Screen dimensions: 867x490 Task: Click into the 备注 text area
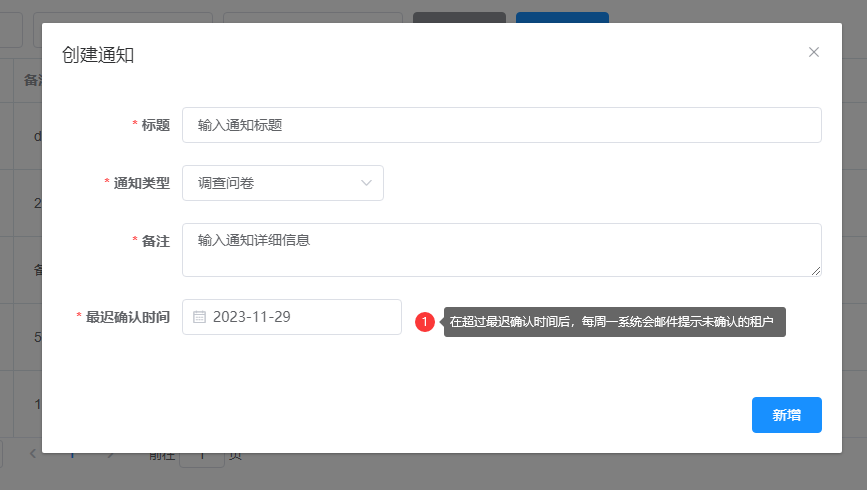pos(501,249)
